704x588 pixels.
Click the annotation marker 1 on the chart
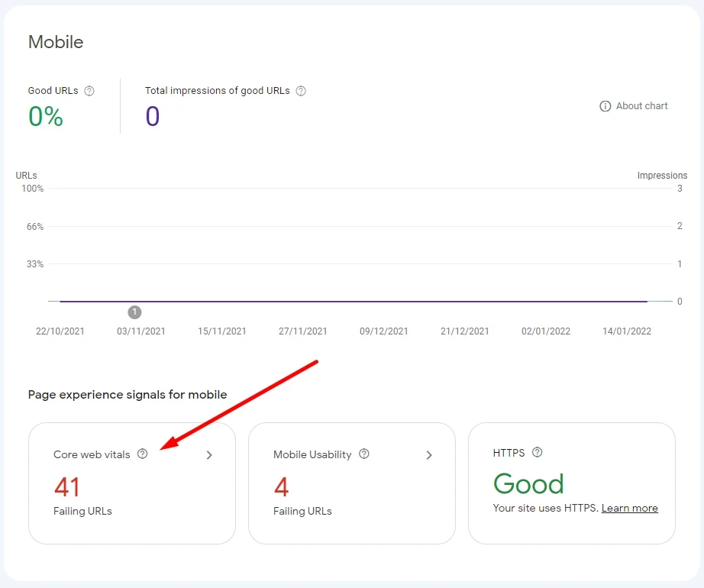click(135, 312)
